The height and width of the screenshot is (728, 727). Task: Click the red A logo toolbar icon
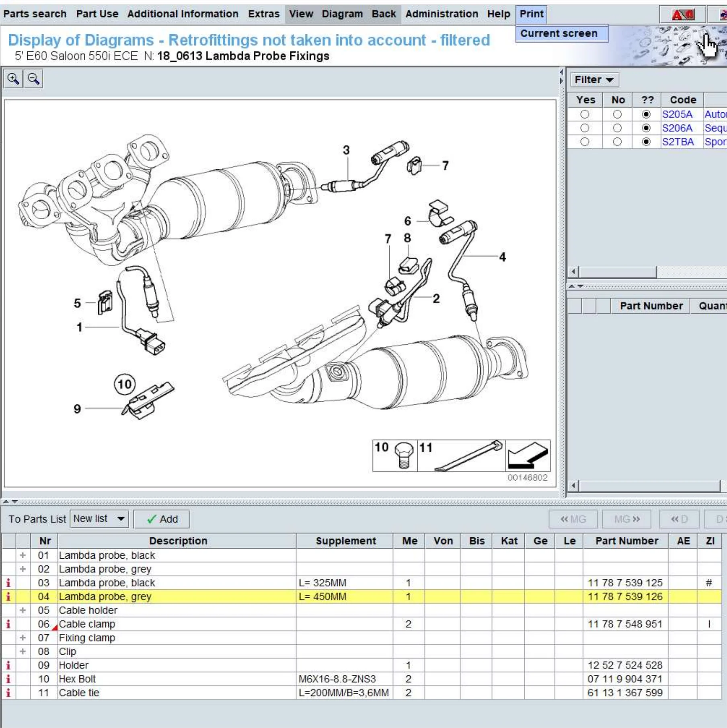[x=682, y=15]
